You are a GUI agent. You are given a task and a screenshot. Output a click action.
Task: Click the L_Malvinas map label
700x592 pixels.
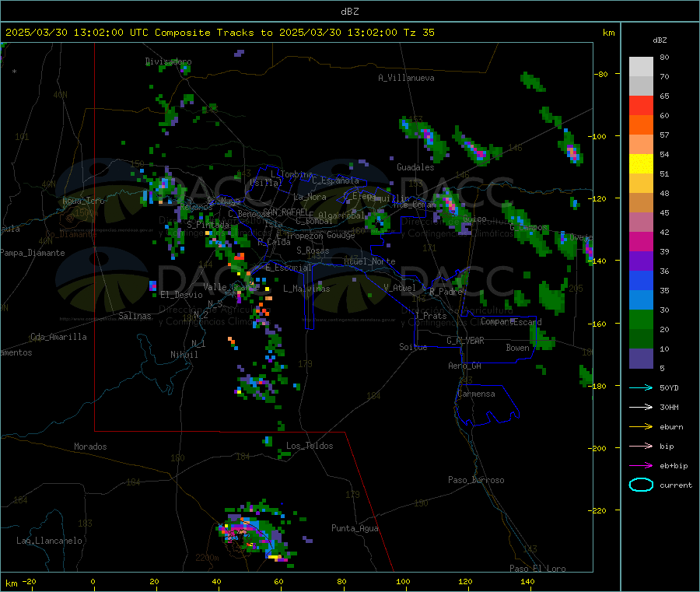pos(306,289)
